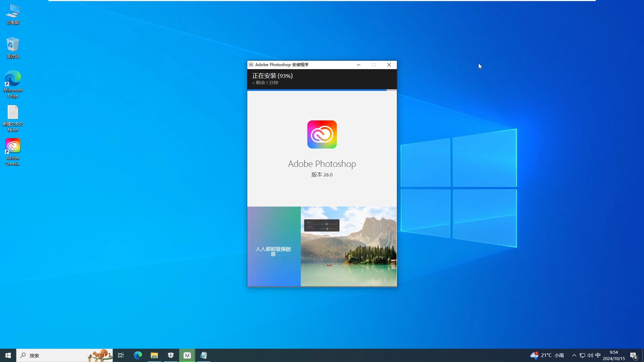Image resolution: width=644 pixels, height=362 pixels.
Task: Switch to Adobe installer taskbar button
Action: (x=187, y=355)
